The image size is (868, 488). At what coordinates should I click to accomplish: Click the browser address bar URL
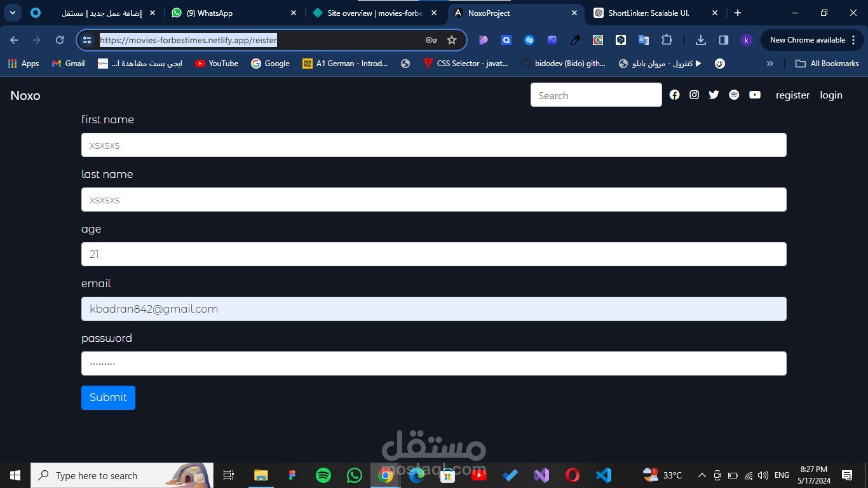click(x=188, y=40)
